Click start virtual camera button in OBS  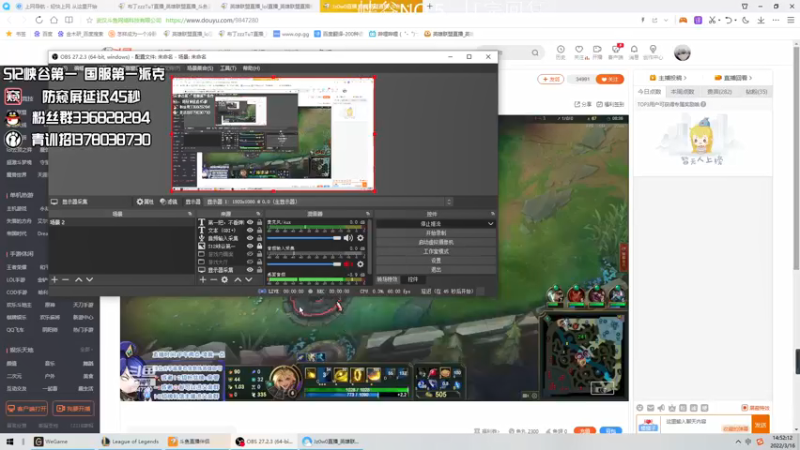pos(435,242)
